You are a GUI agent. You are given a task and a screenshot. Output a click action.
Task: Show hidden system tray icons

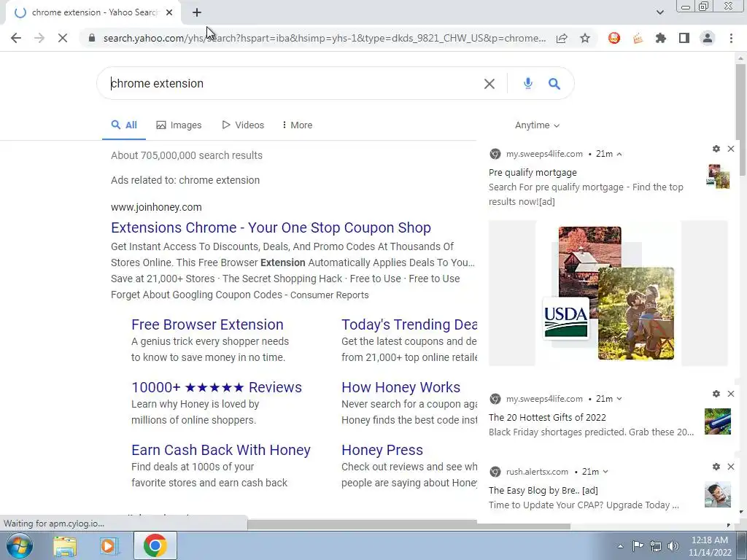620,546
